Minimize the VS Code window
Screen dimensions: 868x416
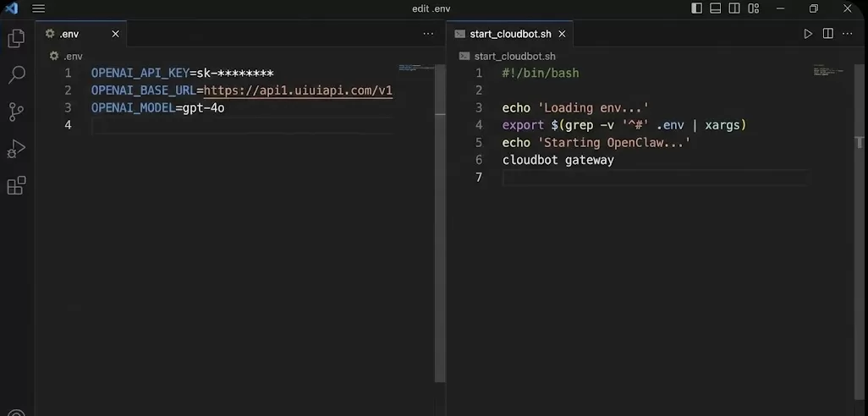tap(781, 8)
